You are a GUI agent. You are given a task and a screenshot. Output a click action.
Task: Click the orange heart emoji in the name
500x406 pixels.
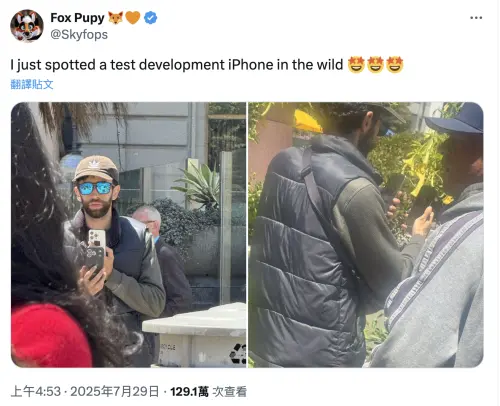pyautogui.click(x=133, y=18)
